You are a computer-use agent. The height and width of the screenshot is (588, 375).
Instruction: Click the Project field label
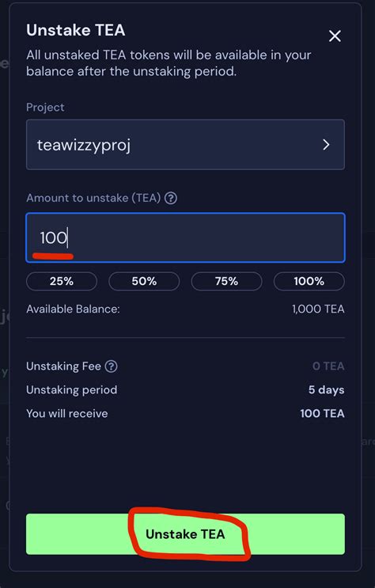(45, 108)
